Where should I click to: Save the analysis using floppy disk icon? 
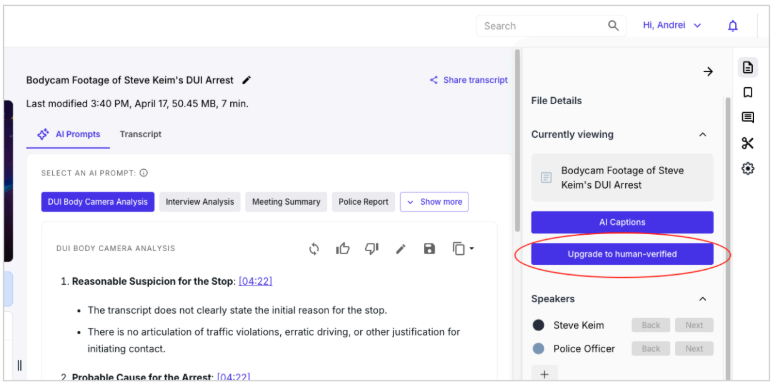coord(429,249)
